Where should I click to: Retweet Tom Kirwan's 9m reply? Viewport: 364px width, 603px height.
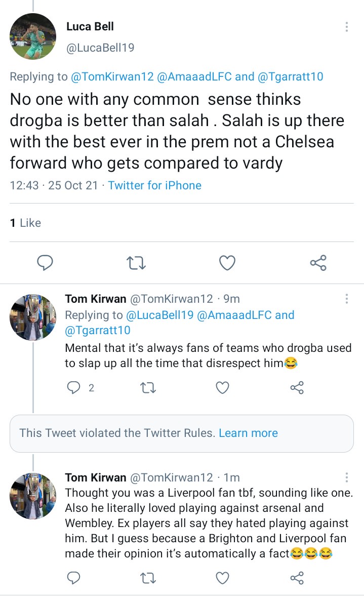click(x=148, y=388)
